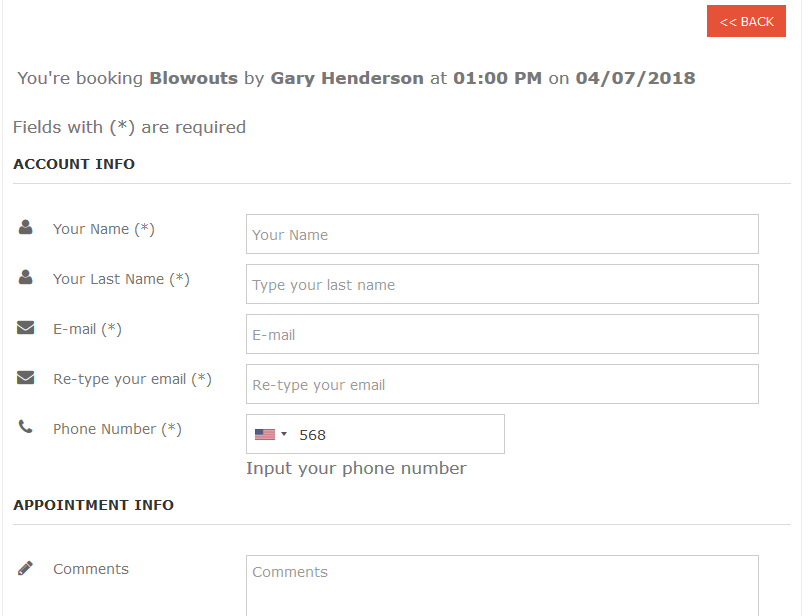Click the Your Name (*) label

click(x=104, y=229)
